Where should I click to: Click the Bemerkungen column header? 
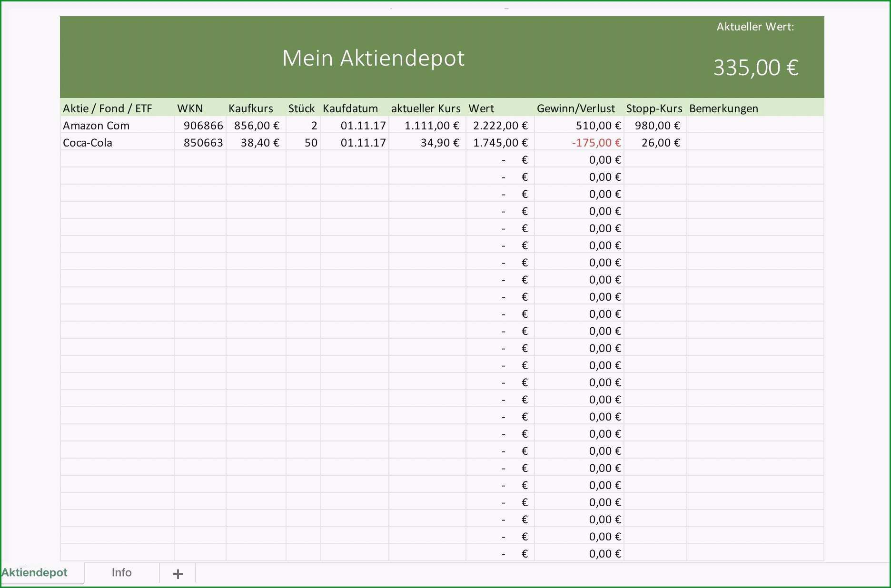point(755,108)
